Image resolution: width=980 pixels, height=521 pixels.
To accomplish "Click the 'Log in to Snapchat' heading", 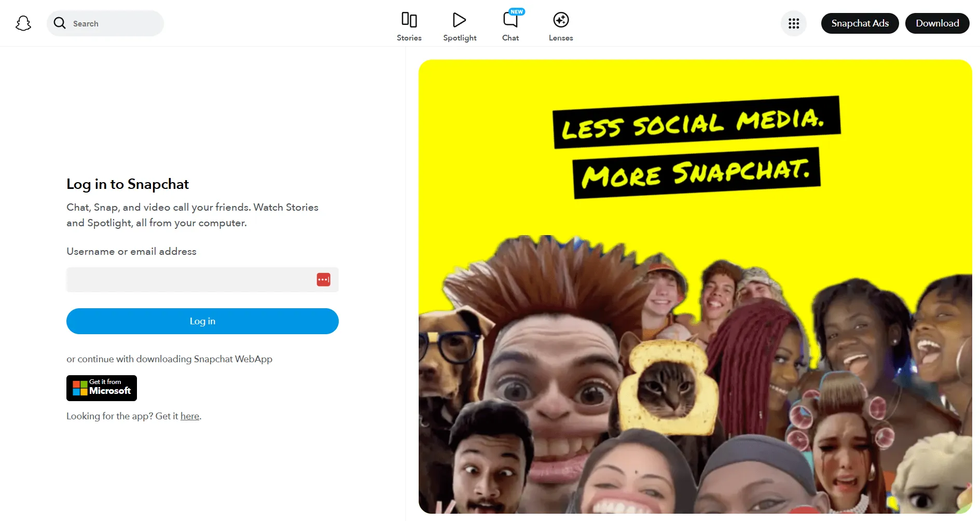I will pos(128,184).
